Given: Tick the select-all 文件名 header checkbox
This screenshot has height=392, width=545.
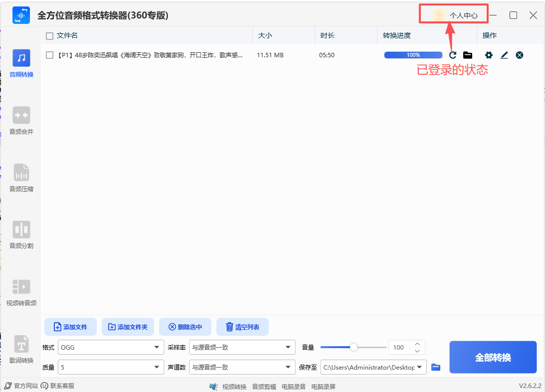Looking at the screenshot, I should [x=49, y=36].
